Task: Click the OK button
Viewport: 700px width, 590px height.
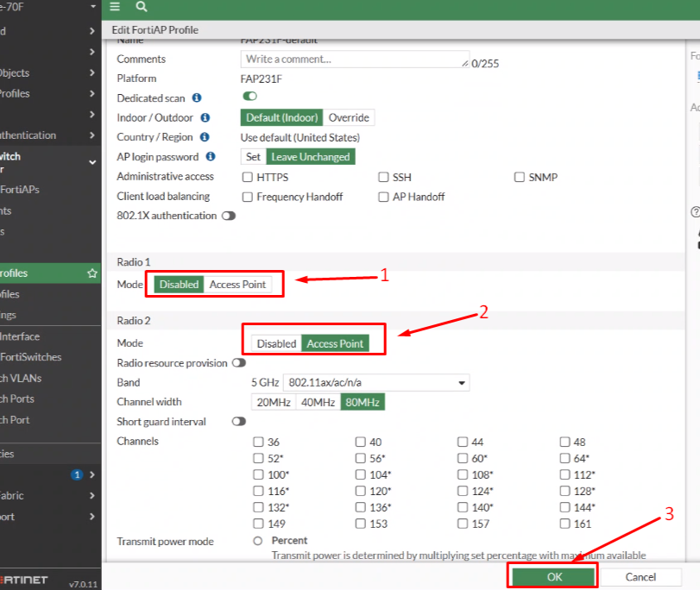Action: (554, 577)
